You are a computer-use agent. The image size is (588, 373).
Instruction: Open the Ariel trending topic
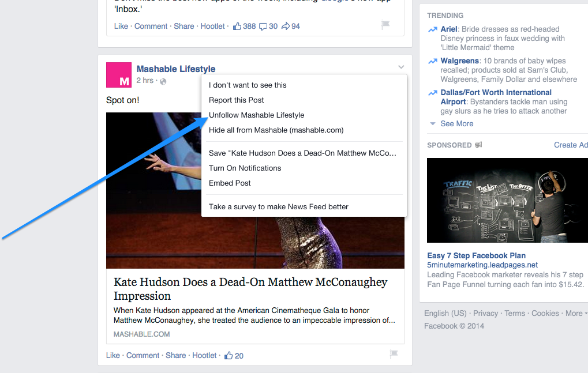pos(449,29)
